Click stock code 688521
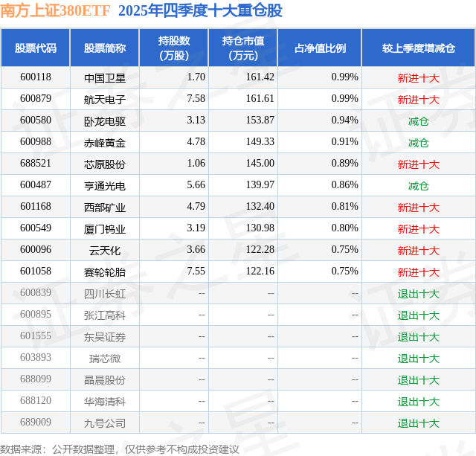This screenshot has width=476, height=456. [x=36, y=164]
